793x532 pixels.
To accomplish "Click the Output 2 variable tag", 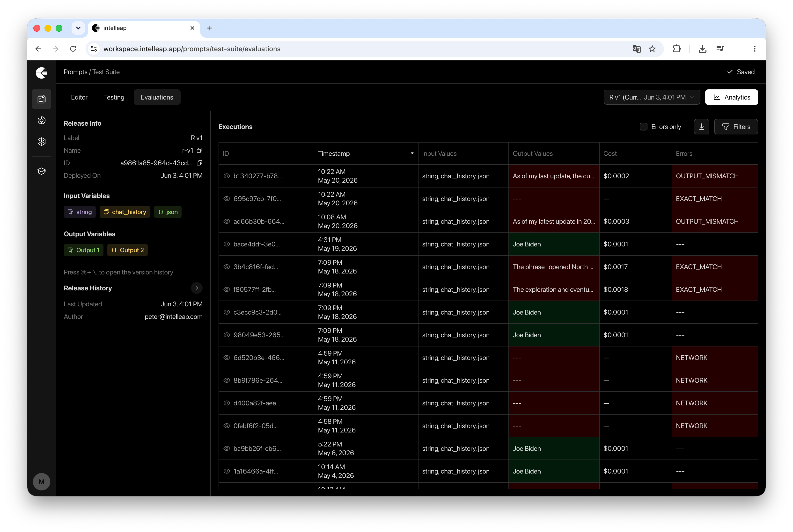I will (x=127, y=250).
